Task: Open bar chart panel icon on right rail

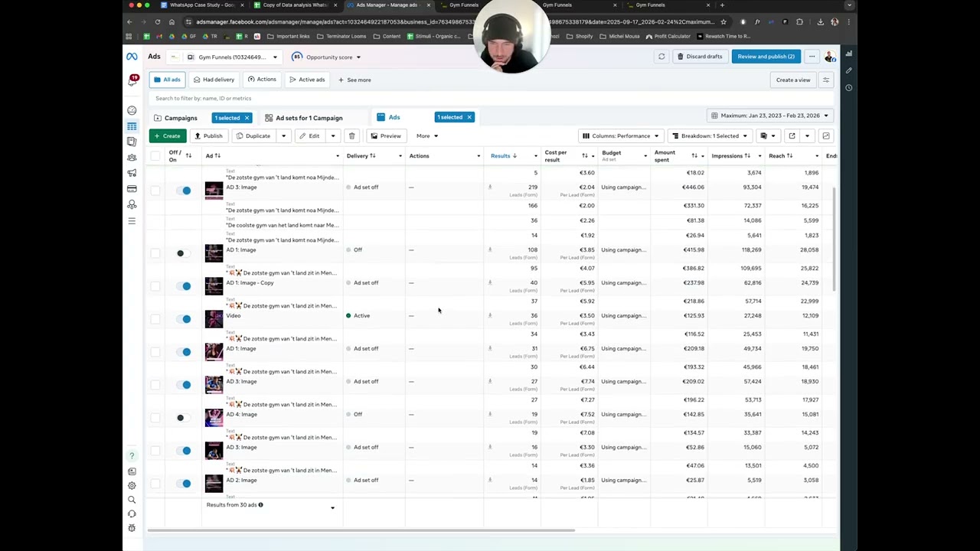Action: [x=848, y=54]
